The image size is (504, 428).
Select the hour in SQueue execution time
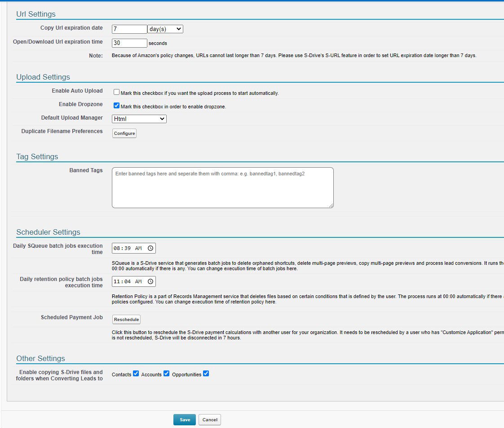[x=117, y=248]
